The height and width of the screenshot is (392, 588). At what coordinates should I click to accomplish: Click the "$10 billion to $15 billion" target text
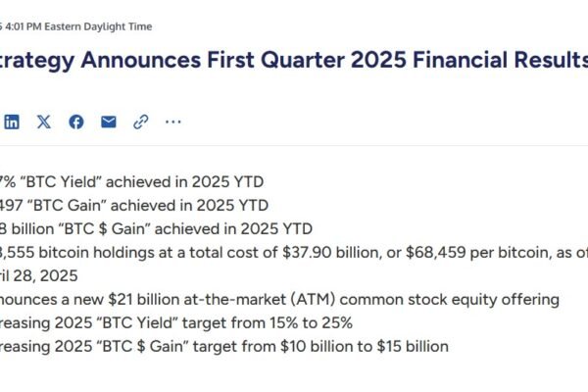[x=365, y=346]
